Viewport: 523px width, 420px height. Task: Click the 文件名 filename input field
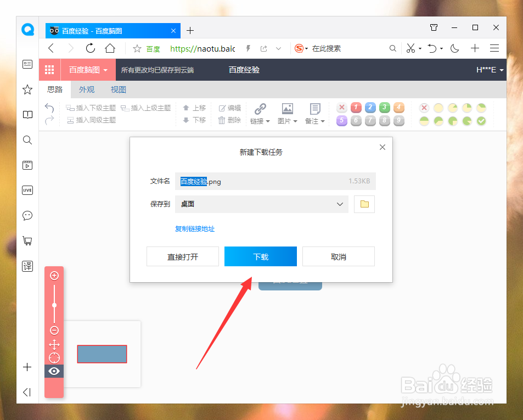pos(275,181)
